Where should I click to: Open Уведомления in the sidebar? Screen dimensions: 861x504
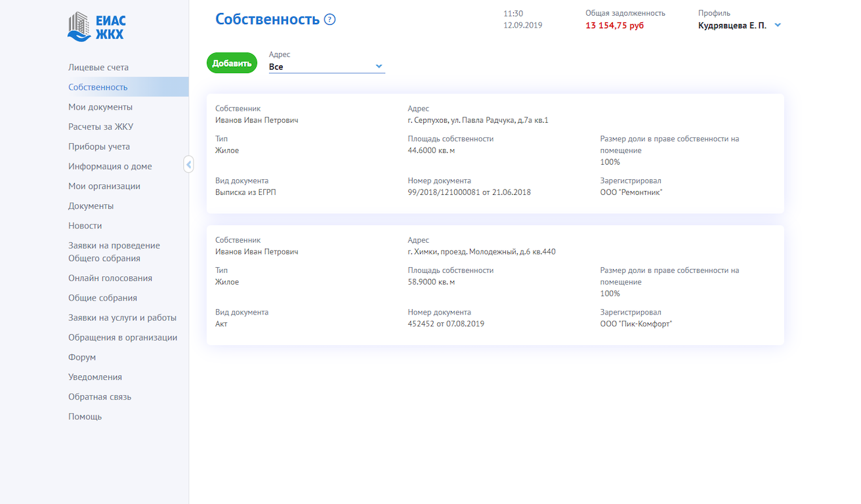[95, 377]
